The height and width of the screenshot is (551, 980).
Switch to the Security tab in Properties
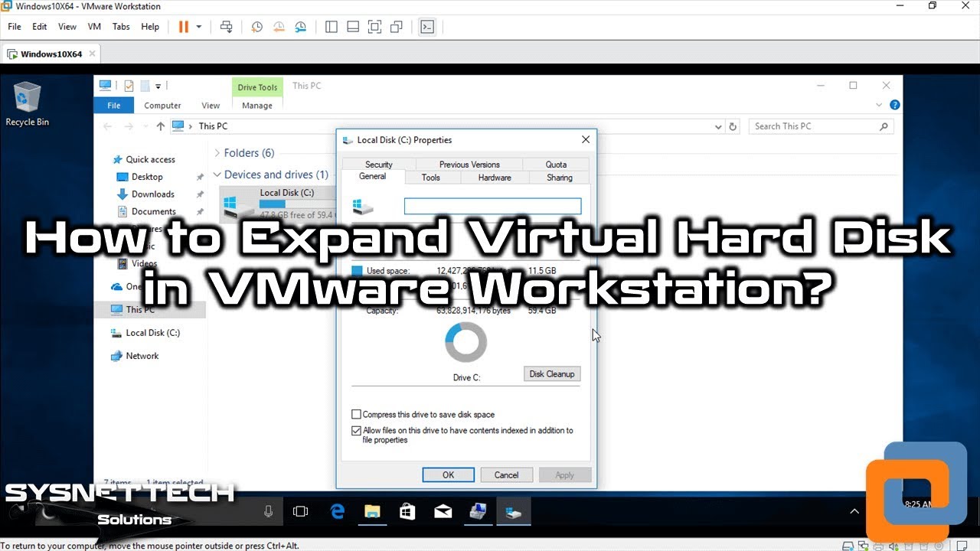click(378, 164)
